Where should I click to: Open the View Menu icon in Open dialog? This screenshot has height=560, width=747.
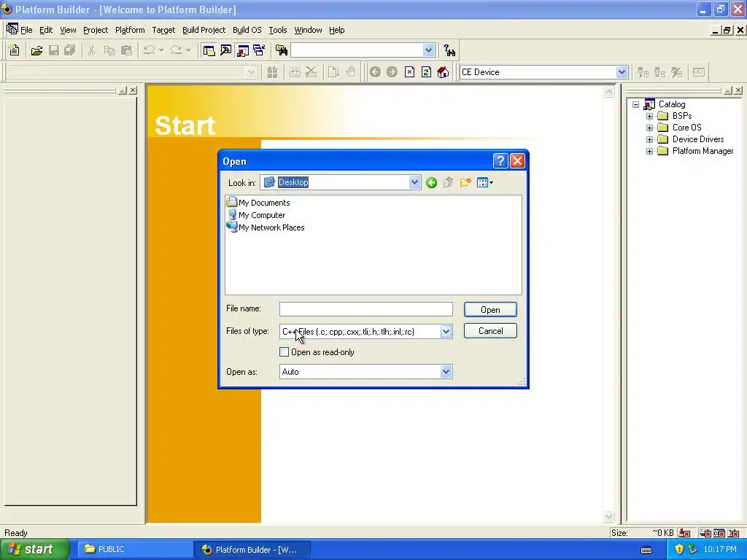485,182
